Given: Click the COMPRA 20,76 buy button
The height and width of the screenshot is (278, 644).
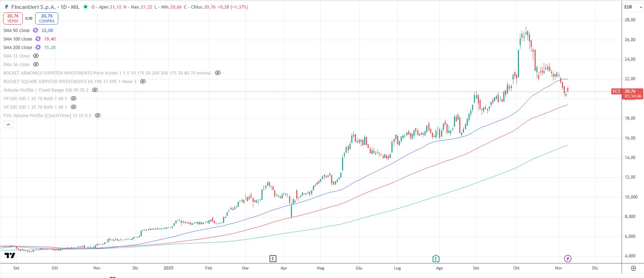Looking at the screenshot, I should (x=47, y=18).
